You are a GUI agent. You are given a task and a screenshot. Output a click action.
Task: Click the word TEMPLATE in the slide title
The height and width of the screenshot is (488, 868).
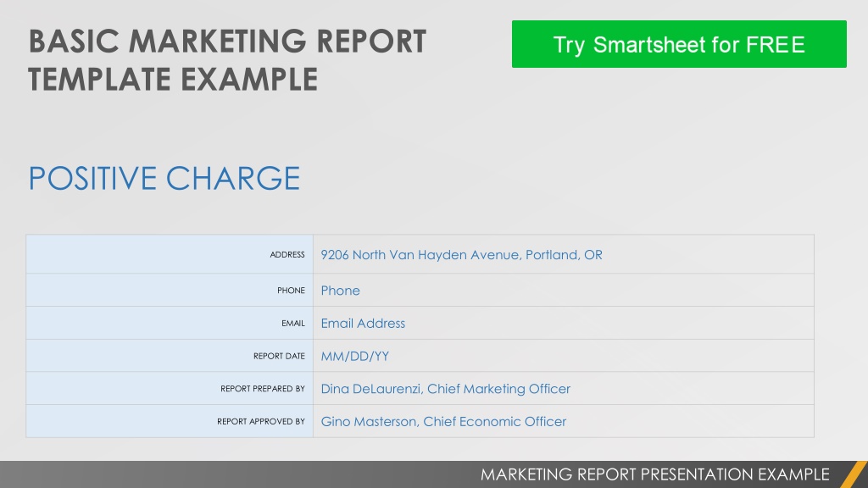click(100, 79)
